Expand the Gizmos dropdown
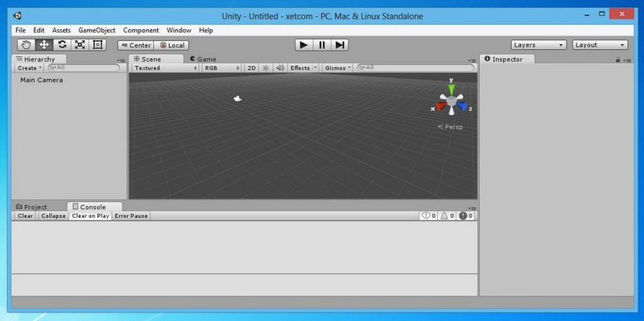The image size is (644, 321). pos(337,68)
